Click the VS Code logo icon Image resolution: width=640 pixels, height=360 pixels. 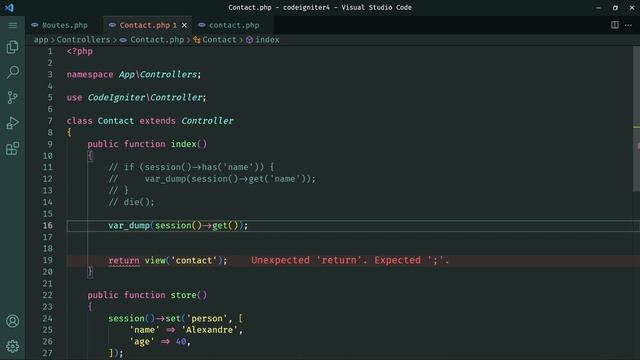[9, 7]
